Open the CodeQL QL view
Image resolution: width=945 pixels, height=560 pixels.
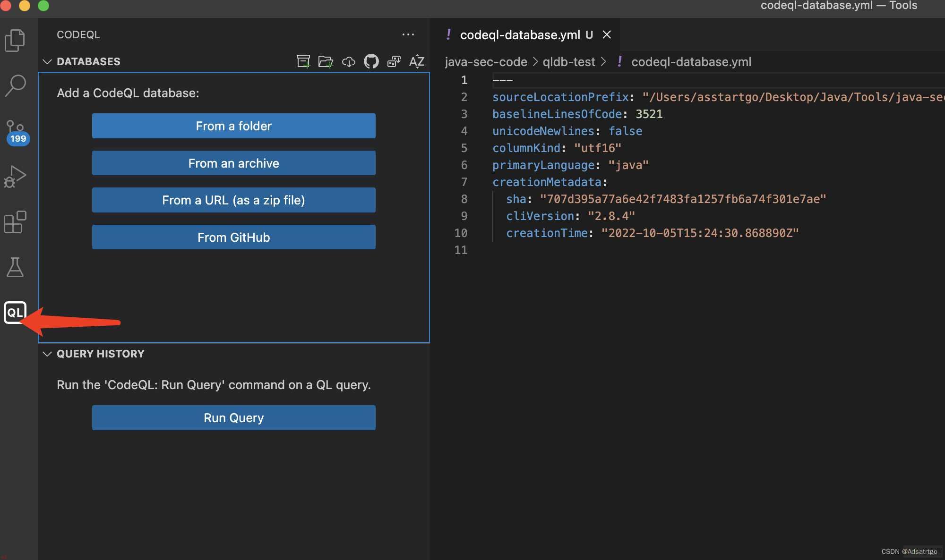[15, 313]
